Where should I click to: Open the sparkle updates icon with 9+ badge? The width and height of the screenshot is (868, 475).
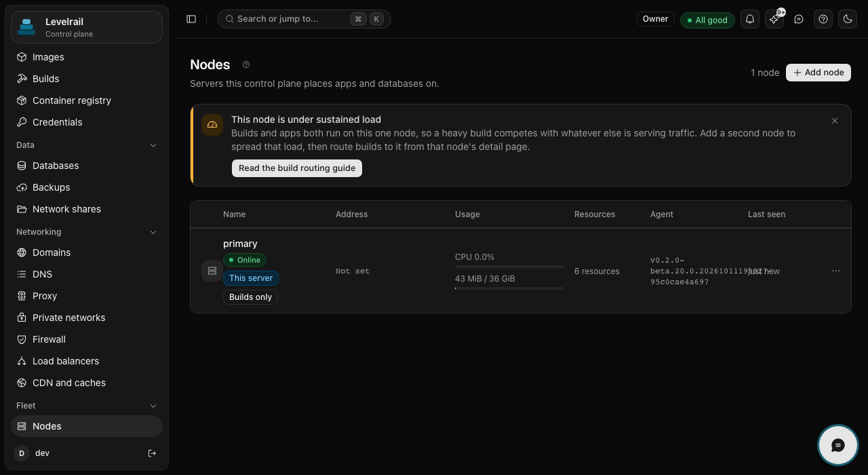pos(774,19)
